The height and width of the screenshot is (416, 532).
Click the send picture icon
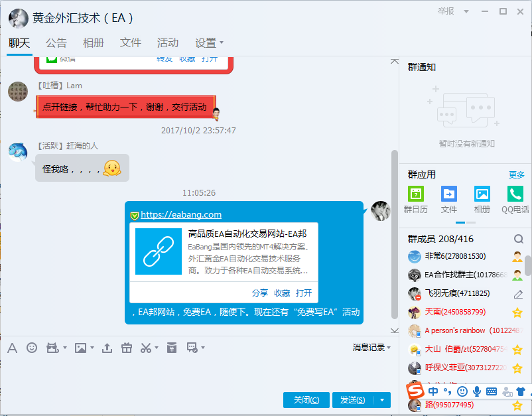pyautogui.click(x=80, y=348)
